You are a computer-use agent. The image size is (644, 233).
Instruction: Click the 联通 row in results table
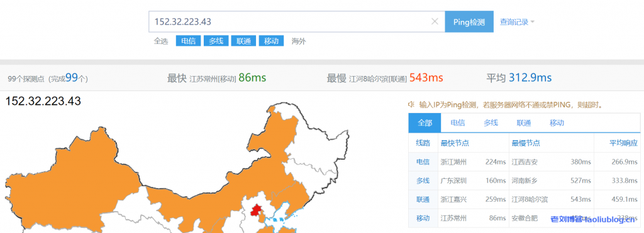(524, 199)
